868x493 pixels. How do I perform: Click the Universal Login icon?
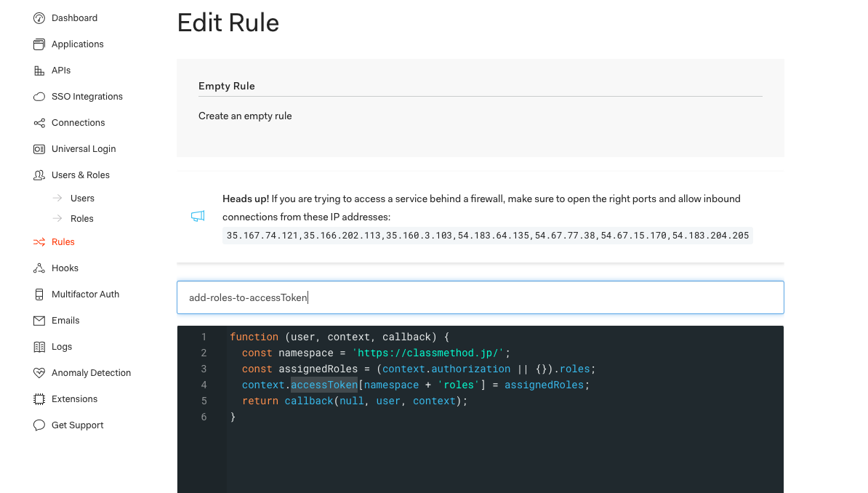[x=39, y=149]
